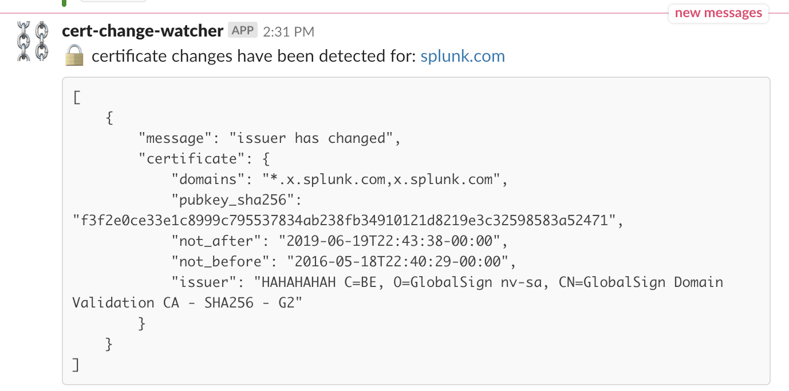Click the not_after 2019-06-19 date line
The height and width of the screenshot is (391, 789).
point(340,242)
